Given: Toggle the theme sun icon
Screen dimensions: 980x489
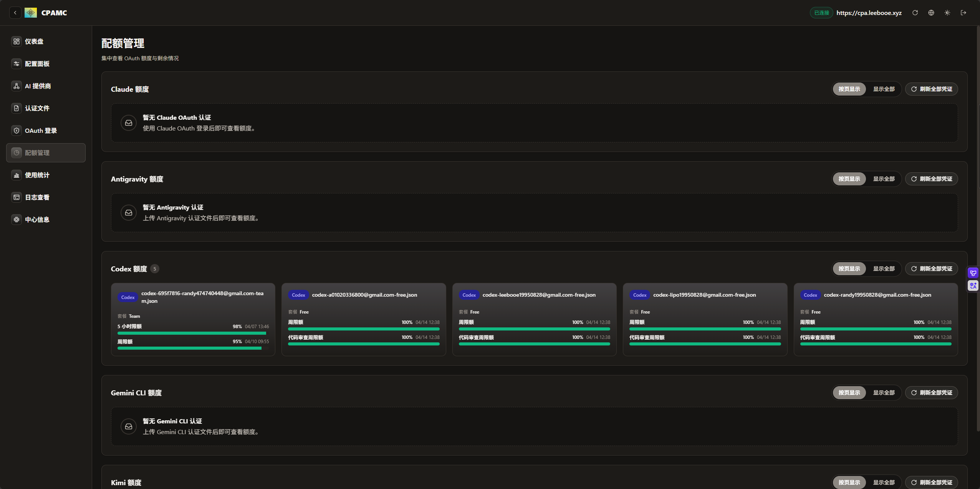Looking at the screenshot, I should click(947, 13).
